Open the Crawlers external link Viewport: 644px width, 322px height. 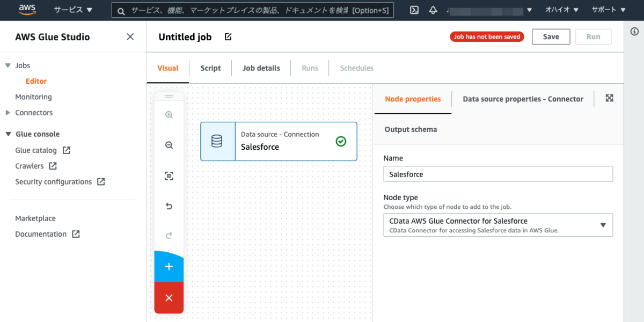click(x=36, y=166)
